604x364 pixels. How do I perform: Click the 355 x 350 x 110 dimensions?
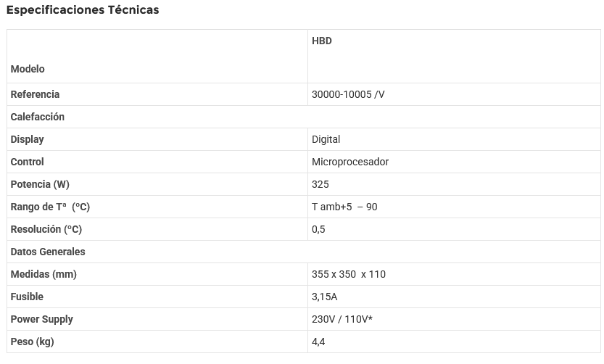coord(349,274)
